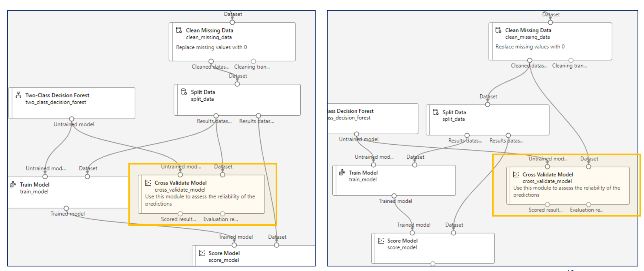Select right Cross Validate Model's Scored results output port
The width and height of the screenshot is (644, 271).
point(547,205)
